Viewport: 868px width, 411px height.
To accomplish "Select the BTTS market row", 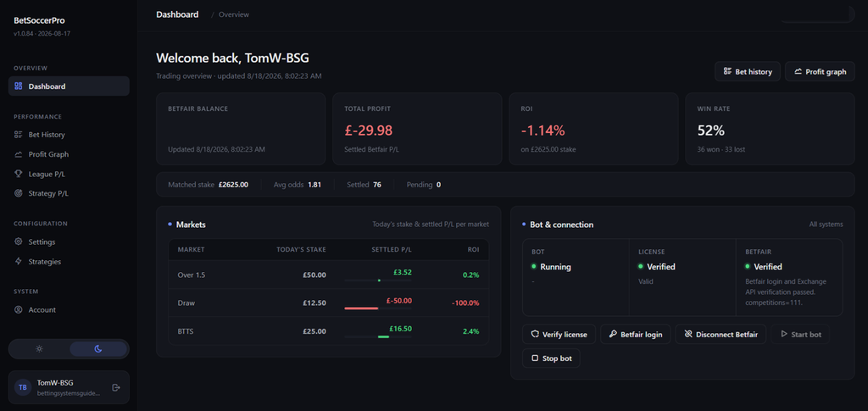I will tap(329, 330).
